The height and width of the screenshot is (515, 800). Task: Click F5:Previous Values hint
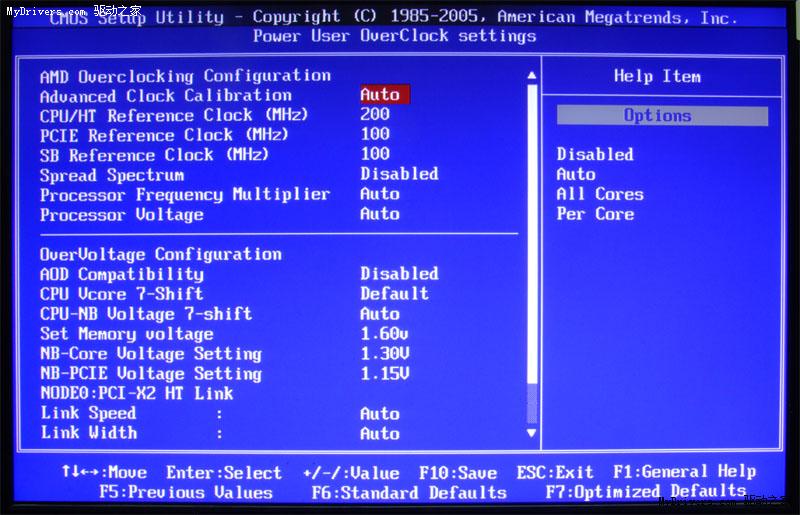click(186, 493)
